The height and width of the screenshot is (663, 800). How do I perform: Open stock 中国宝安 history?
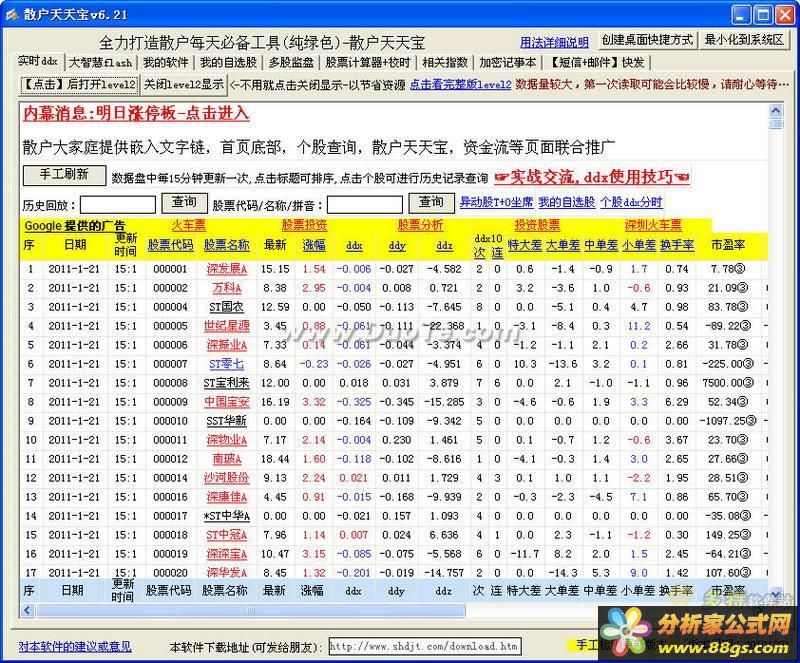[227, 402]
